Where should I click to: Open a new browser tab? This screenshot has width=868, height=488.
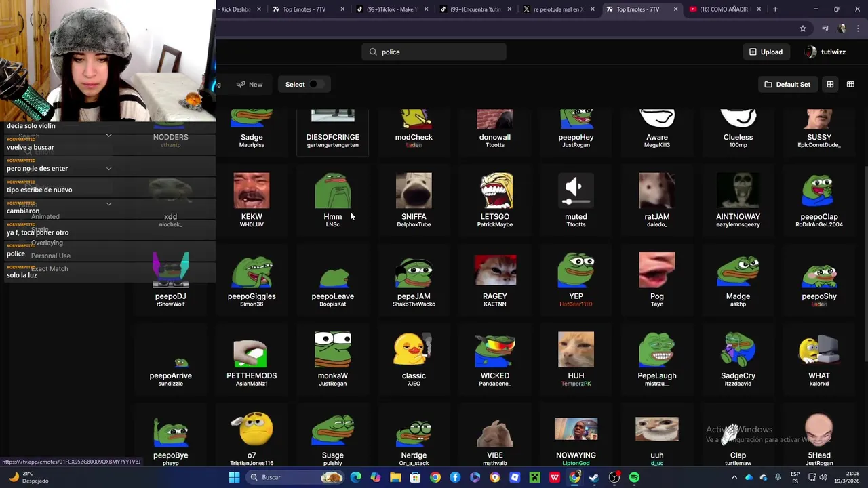pos(775,9)
